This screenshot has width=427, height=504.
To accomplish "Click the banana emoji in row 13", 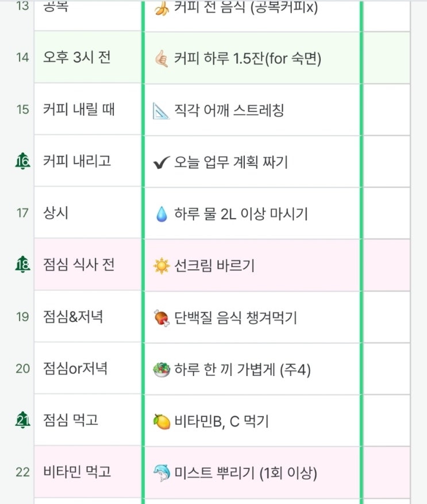I will pos(161,9).
